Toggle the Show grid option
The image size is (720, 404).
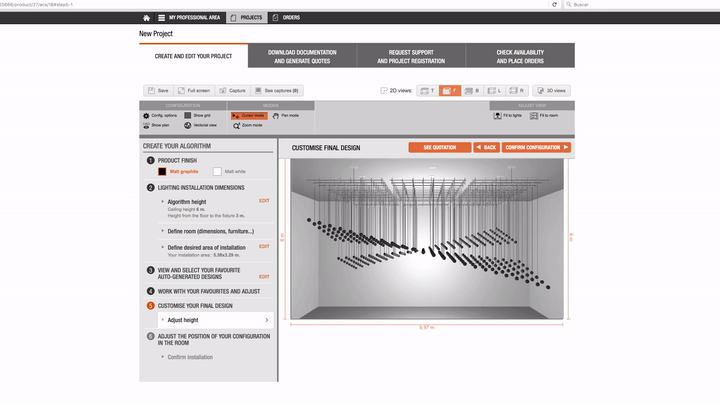[x=188, y=115]
